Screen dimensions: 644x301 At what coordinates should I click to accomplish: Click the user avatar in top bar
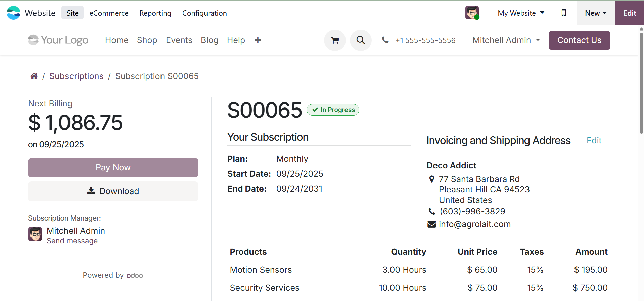point(472,13)
